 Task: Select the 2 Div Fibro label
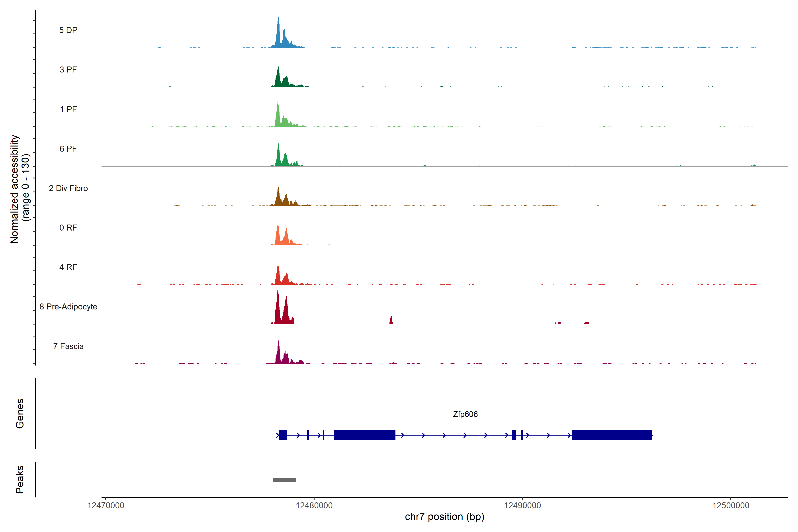pos(68,188)
